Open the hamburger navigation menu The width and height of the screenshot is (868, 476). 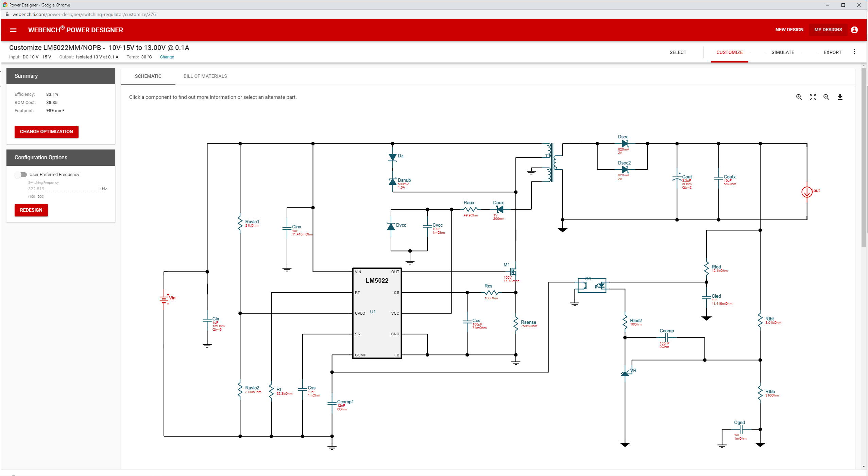coord(13,30)
